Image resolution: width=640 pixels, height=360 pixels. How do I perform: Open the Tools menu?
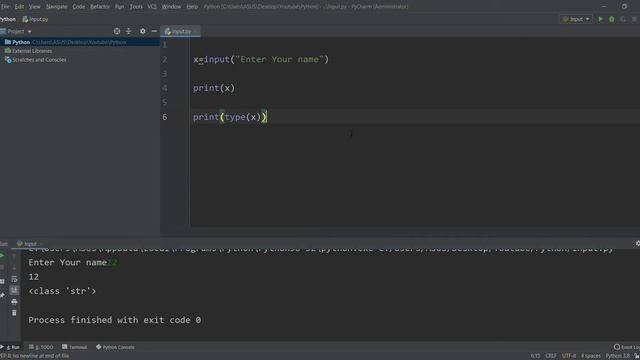(x=136, y=7)
